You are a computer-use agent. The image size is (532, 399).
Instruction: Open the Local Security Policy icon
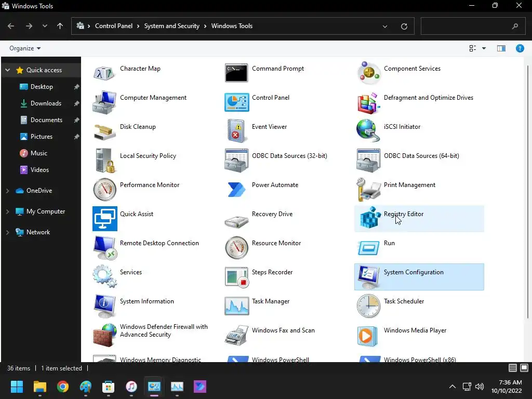[104, 161]
